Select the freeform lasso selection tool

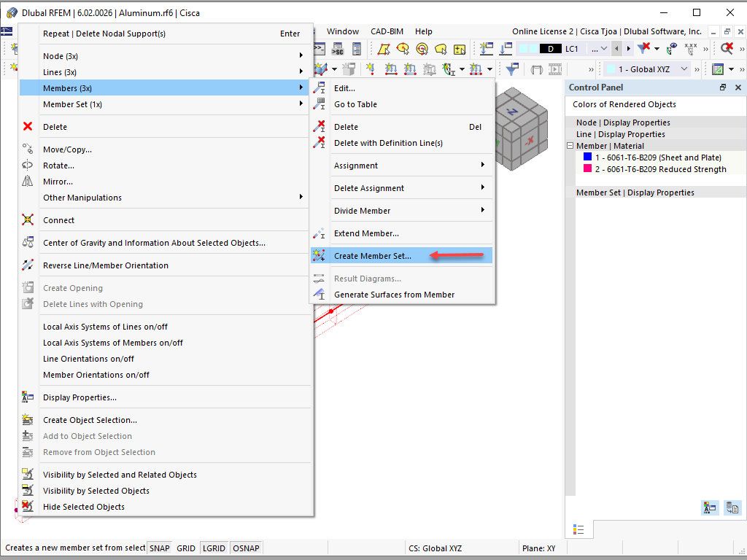[441, 49]
